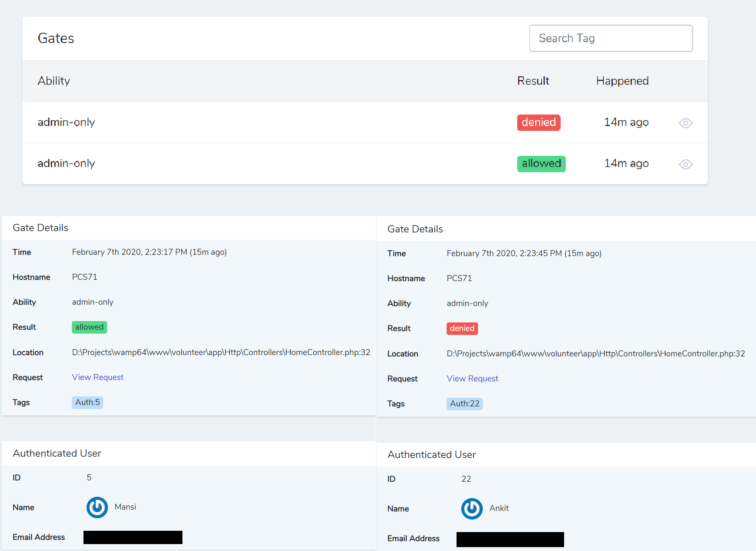Toggle visibility on the second admin-only entry
This screenshot has width=756, height=551.
click(x=685, y=164)
